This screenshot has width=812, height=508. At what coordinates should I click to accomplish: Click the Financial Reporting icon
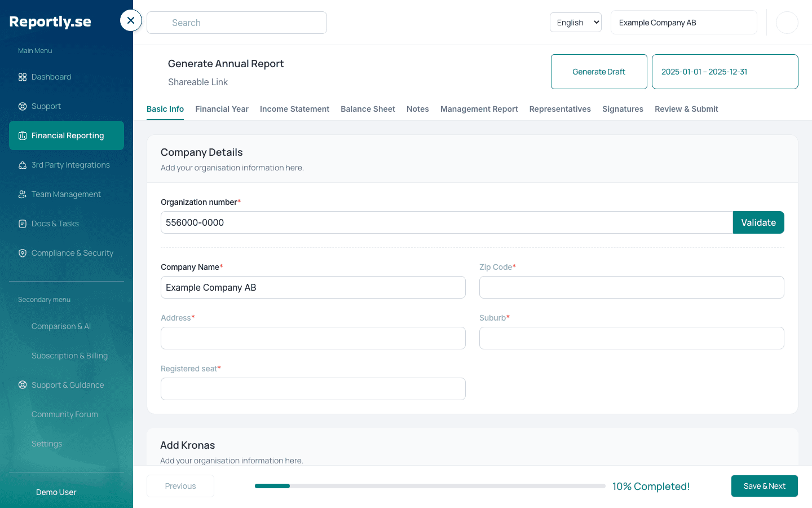coord(23,135)
